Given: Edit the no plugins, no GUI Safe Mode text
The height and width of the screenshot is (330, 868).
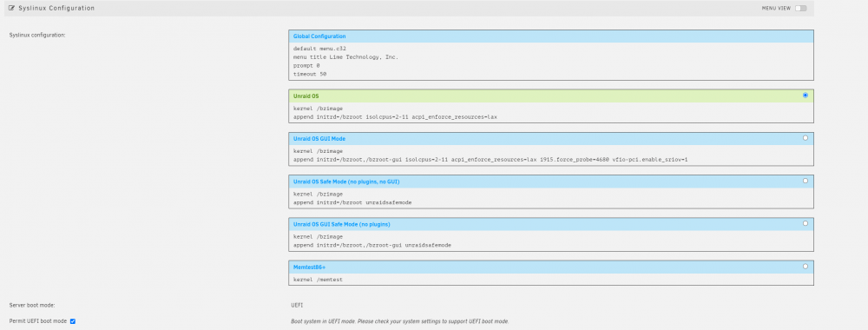Looking at the screenshot, I should point(551,198).
